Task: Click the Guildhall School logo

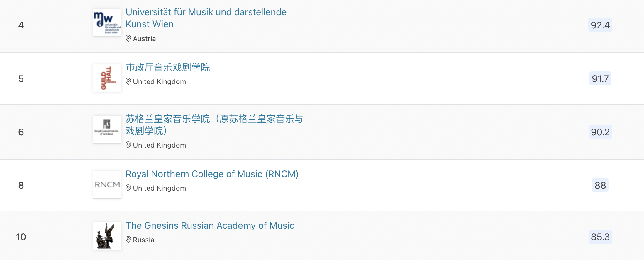Action: coord(107,78)
